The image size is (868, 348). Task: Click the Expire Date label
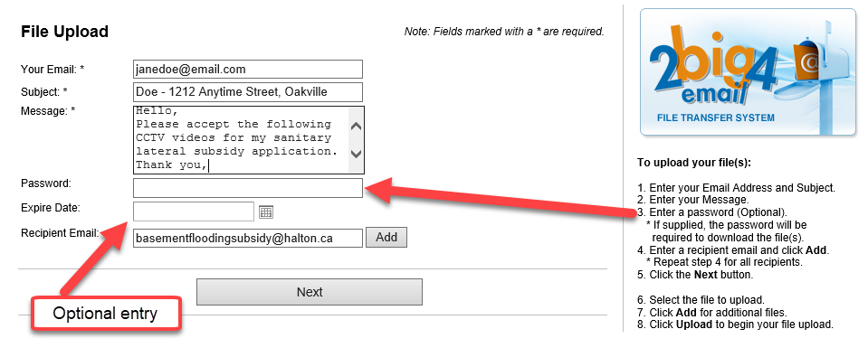click(51, 208)
